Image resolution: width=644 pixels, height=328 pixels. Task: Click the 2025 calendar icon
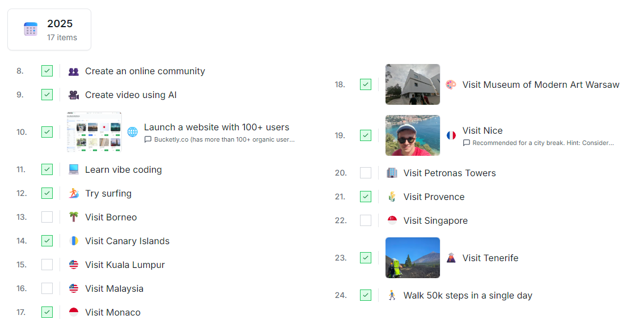click(31, 29)
